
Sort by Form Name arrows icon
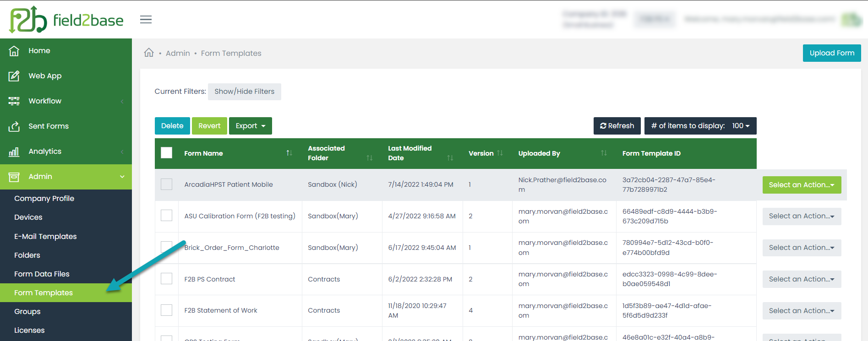pos(289,153)
